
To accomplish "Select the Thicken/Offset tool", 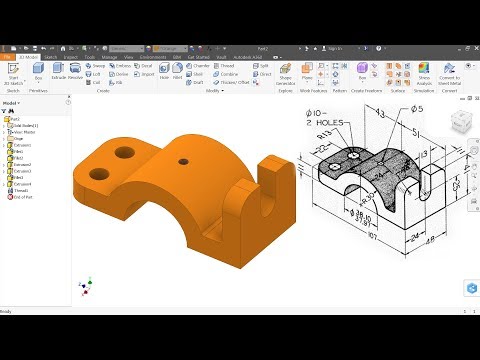I will pos(231,82).
